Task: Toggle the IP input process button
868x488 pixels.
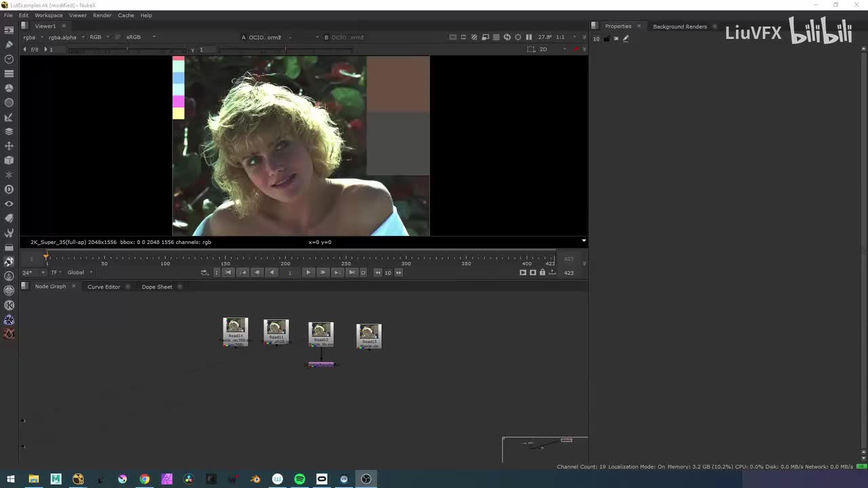Action: click(x=117, y=37)
